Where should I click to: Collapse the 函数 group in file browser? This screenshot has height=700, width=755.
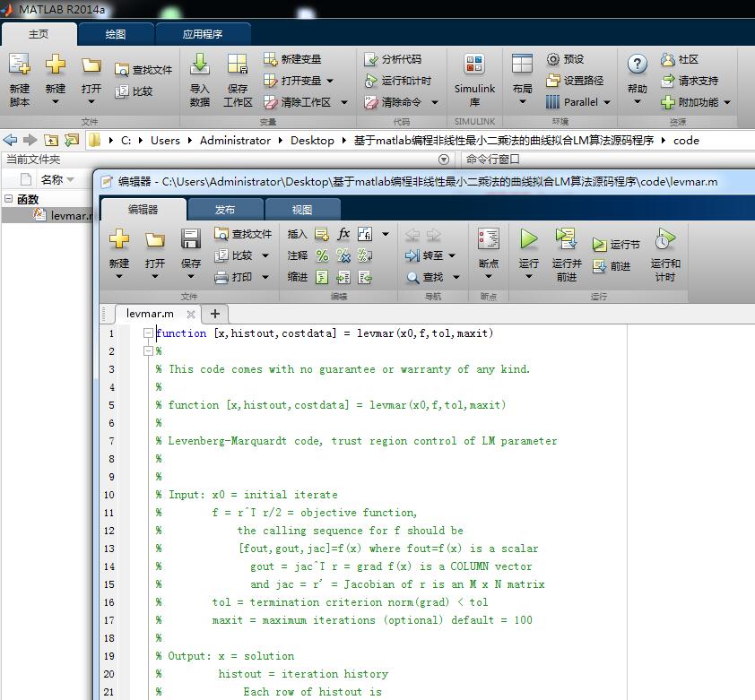9,198
